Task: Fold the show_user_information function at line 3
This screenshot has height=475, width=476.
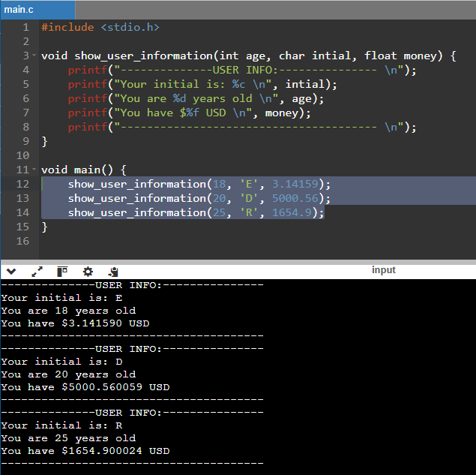Action: click(x=34, y=56)
